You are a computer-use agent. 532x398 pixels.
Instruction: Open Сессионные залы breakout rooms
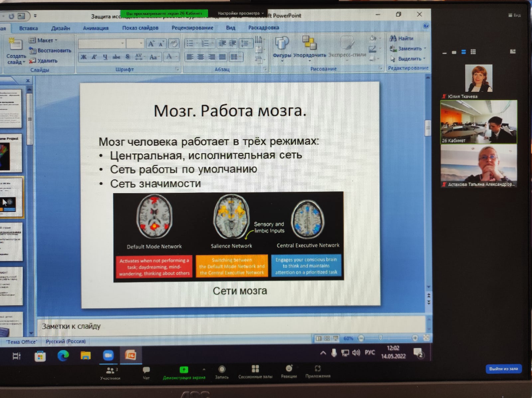[255, 372]
